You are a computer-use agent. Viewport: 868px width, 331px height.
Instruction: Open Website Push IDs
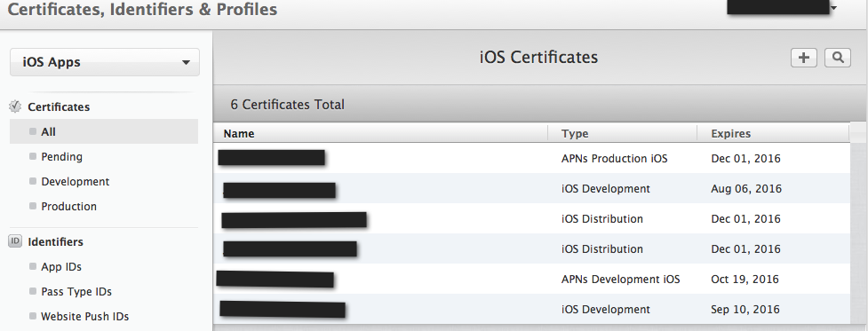pos(84,316)
